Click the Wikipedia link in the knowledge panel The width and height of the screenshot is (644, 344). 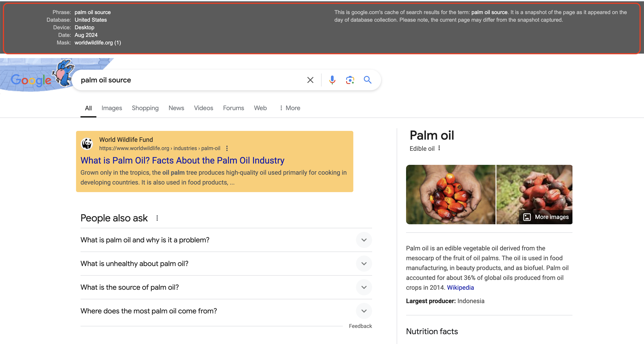(460, 287)
